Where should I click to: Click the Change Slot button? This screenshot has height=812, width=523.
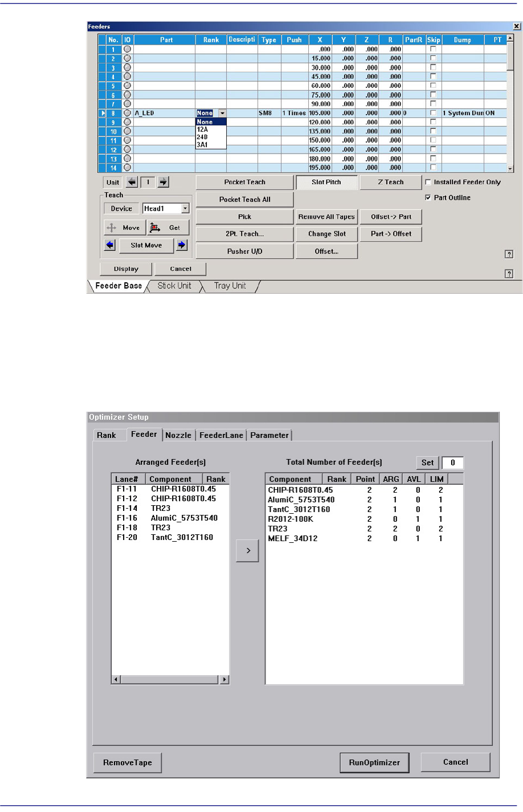pyautogui.click(x=326, y=234)
